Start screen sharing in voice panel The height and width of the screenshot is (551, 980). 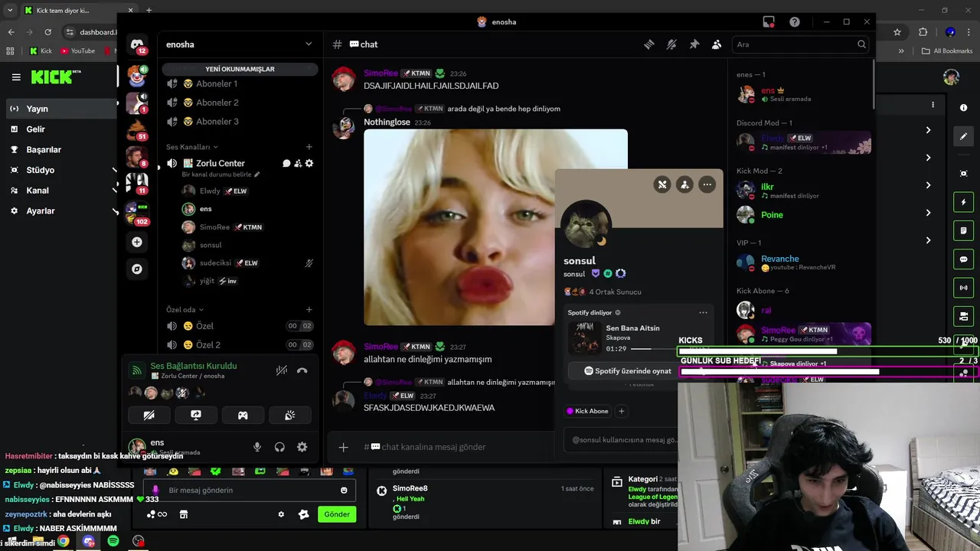pos(196,415)
